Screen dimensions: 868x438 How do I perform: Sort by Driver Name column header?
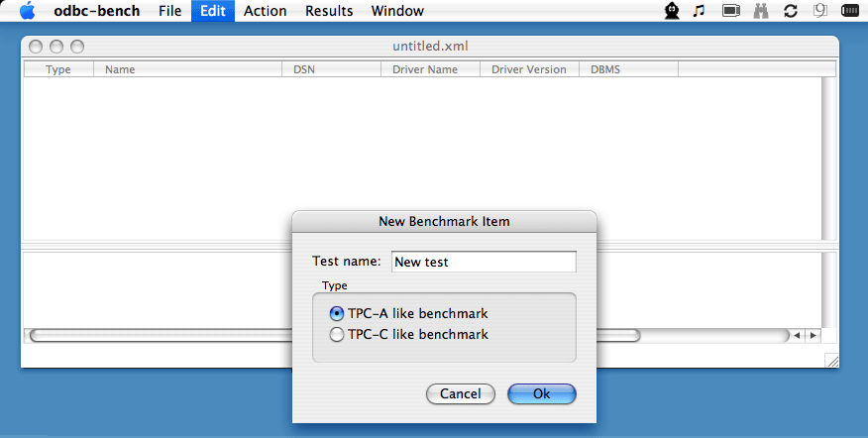tap(430, 69)
